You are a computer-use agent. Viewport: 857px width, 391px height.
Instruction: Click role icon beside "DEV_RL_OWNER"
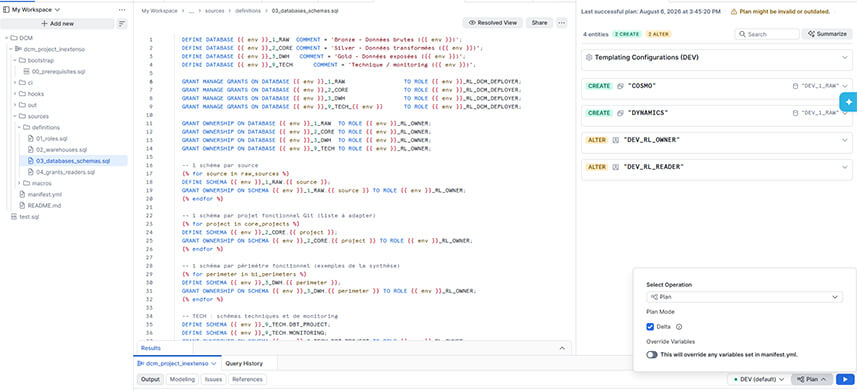[616, 140]
